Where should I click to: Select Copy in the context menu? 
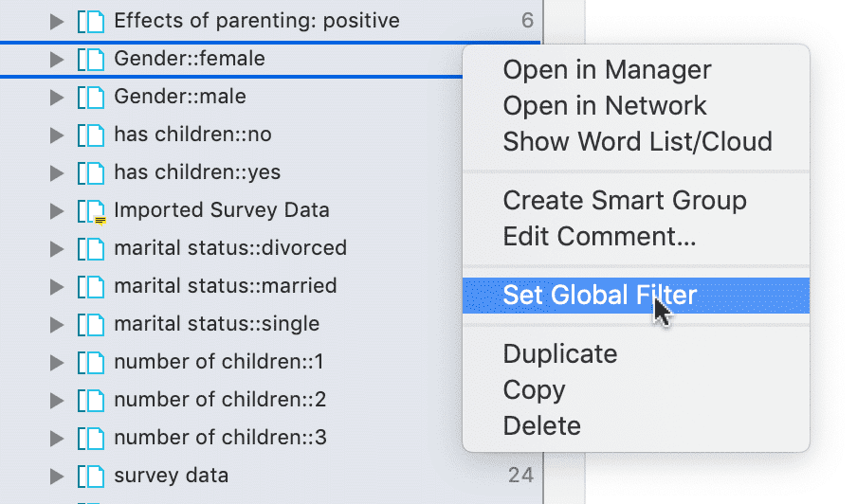[636, 390]
